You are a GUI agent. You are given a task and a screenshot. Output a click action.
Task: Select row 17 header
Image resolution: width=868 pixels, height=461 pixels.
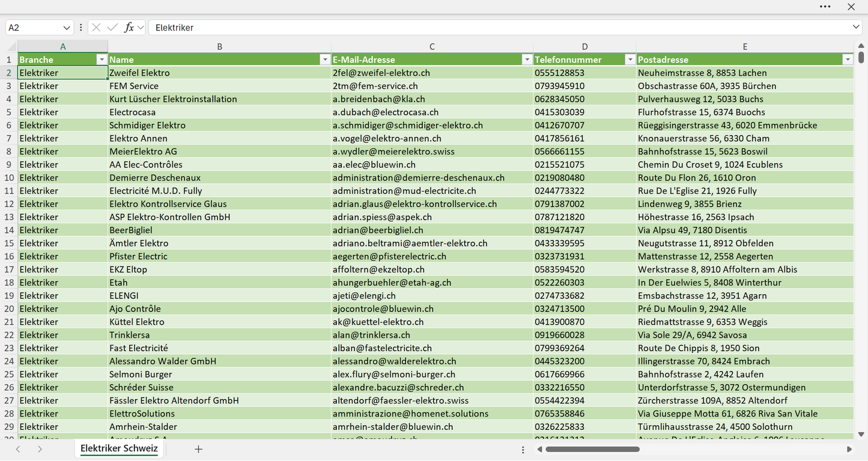tap(9, 270)
